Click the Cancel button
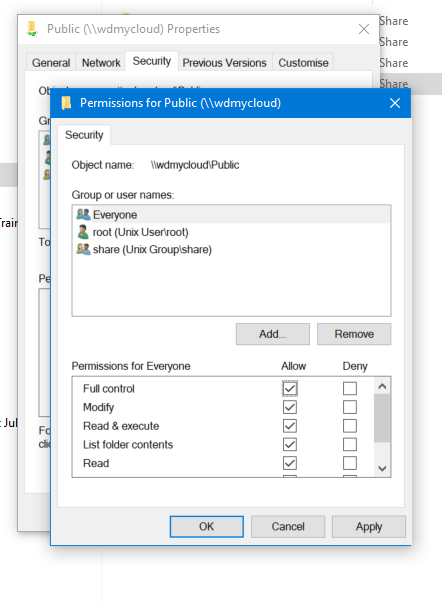 point(288,527)
